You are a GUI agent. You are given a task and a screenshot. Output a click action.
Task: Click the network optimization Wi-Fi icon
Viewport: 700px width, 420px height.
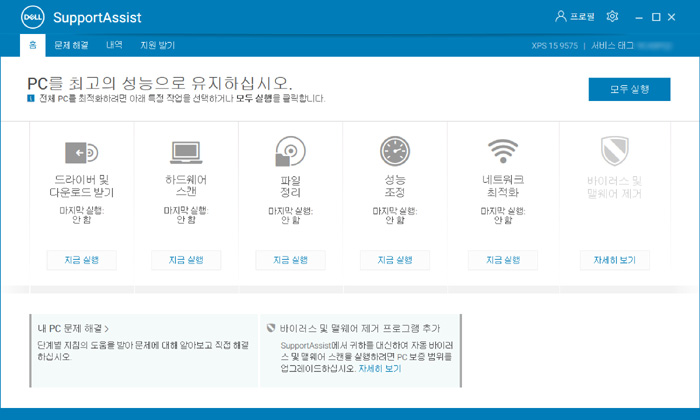click(503, 151)
